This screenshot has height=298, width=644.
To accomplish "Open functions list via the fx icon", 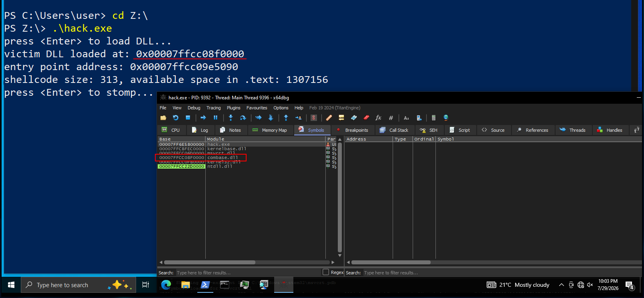I will point(378,118).
